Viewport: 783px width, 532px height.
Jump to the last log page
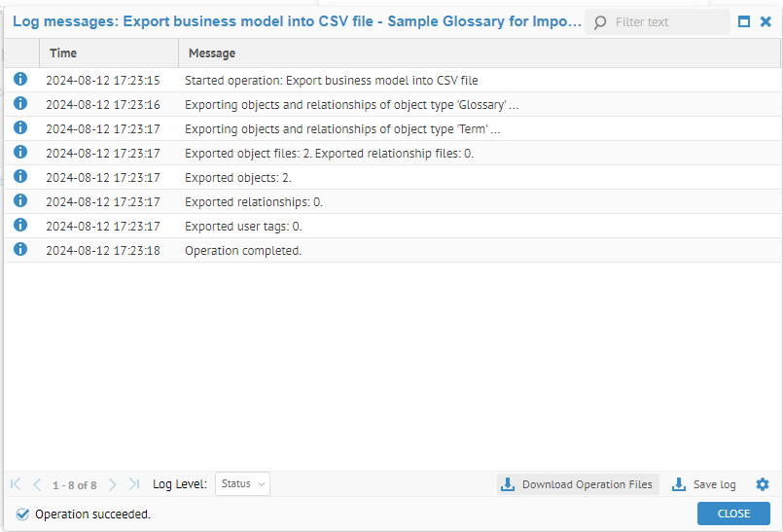pos(134,484)
